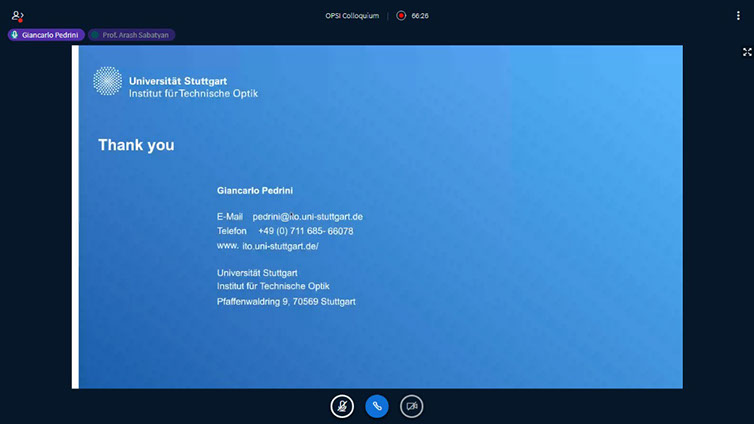Click Giancarlo Pedrini talking indicator

click(46, 35)
